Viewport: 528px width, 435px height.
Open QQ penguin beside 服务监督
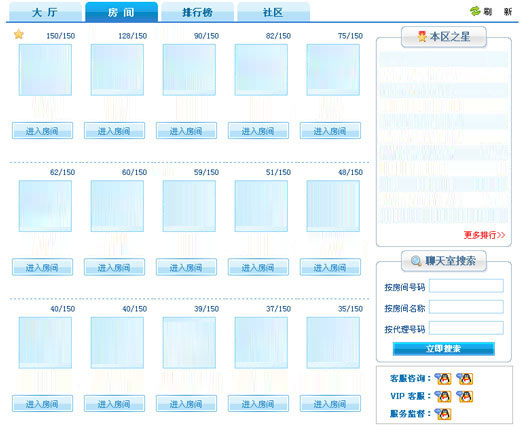click(443, 414)
